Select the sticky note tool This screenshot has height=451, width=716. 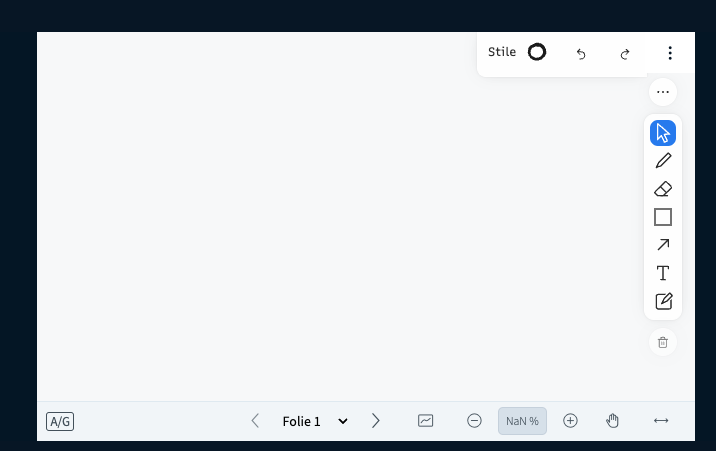[x=663, y=301]
